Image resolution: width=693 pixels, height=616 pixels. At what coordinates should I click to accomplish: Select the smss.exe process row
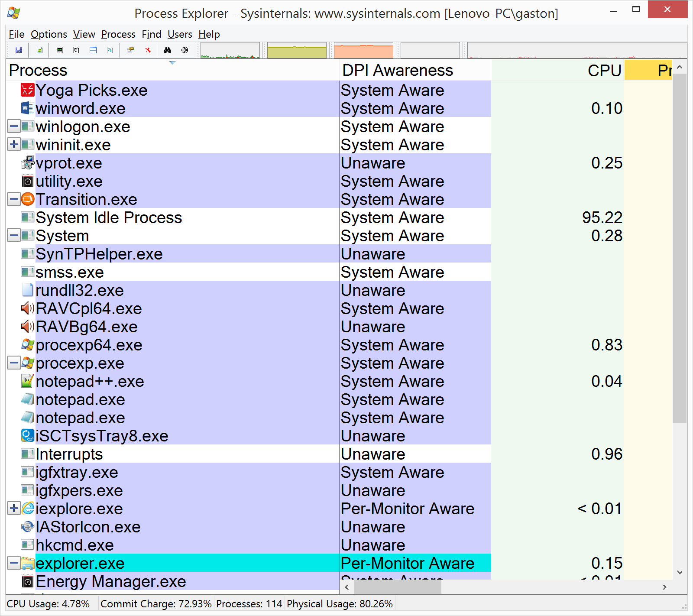coord(339,272)
